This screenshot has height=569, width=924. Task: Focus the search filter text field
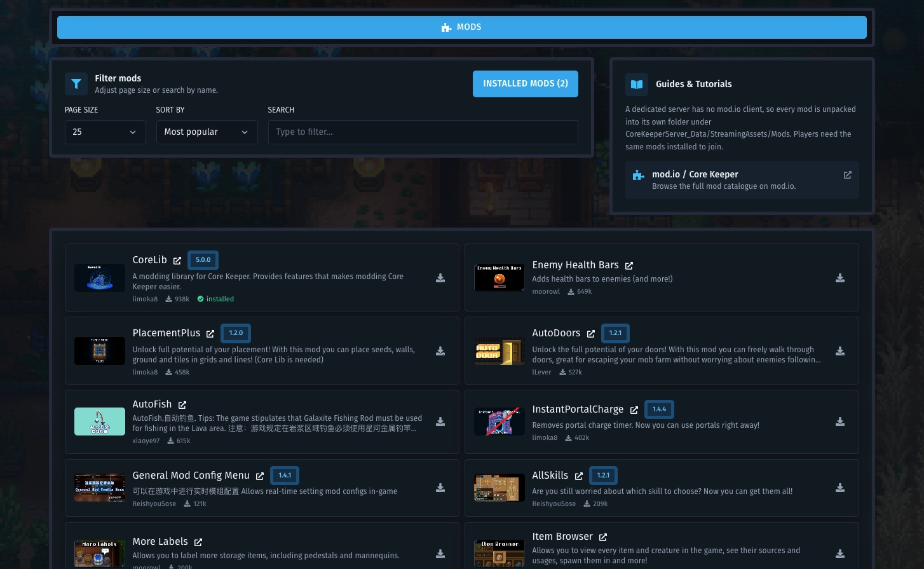click(423, 132)
